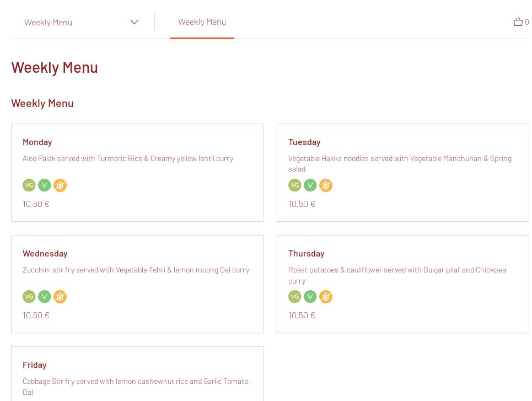Click Monday's green V vegetarian icon

45,185
